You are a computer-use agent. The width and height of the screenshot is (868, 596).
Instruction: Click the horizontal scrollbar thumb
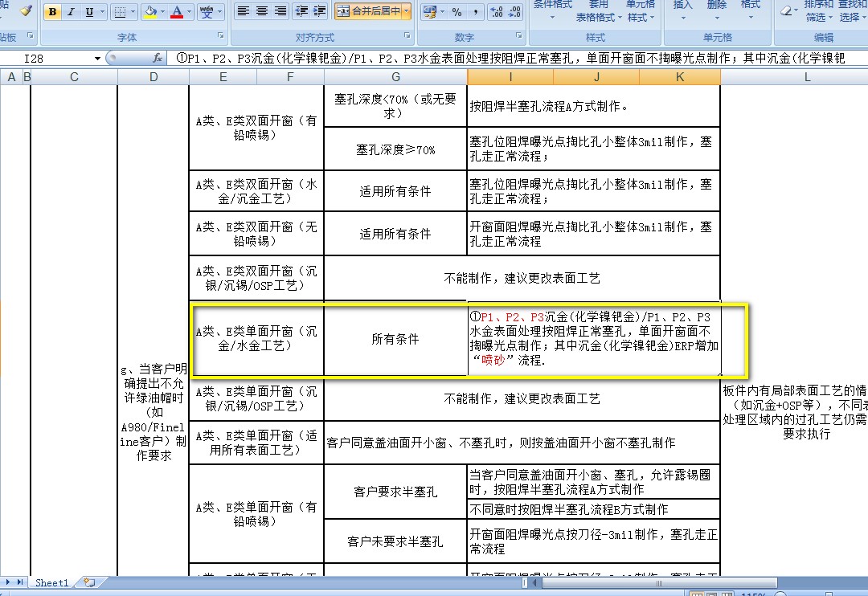click(659, 582)
